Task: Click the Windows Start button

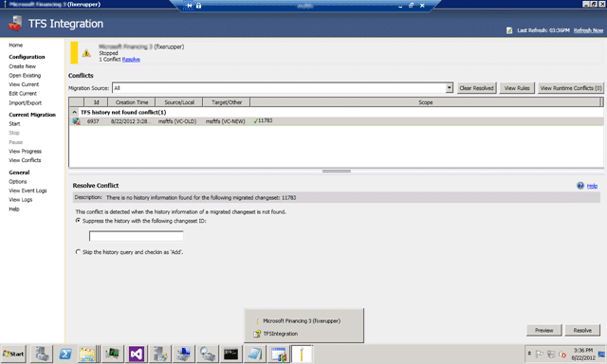Action: click(13, 354)
